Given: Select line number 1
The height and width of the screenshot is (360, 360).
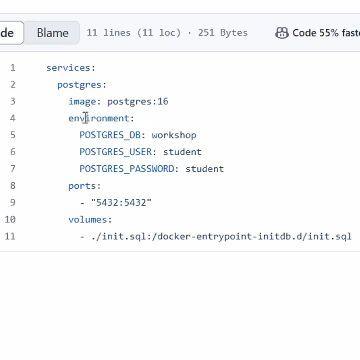Looking at the screenshot, I should pos(13,68).
